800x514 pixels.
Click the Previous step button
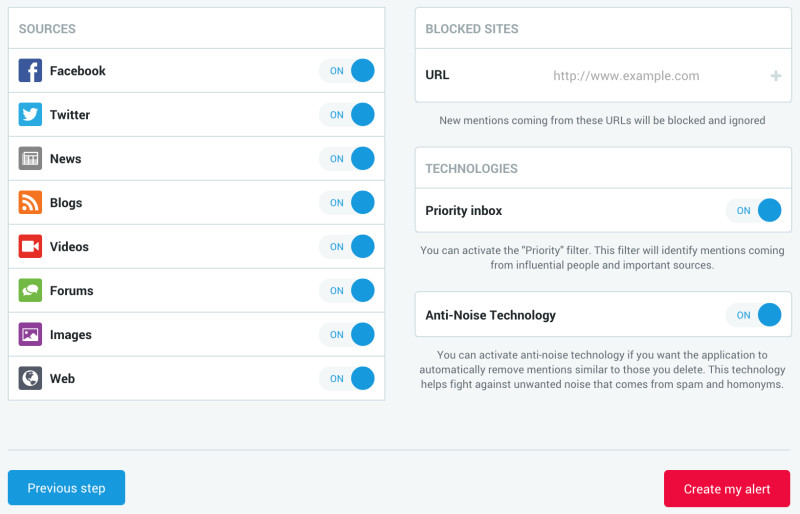66,488
